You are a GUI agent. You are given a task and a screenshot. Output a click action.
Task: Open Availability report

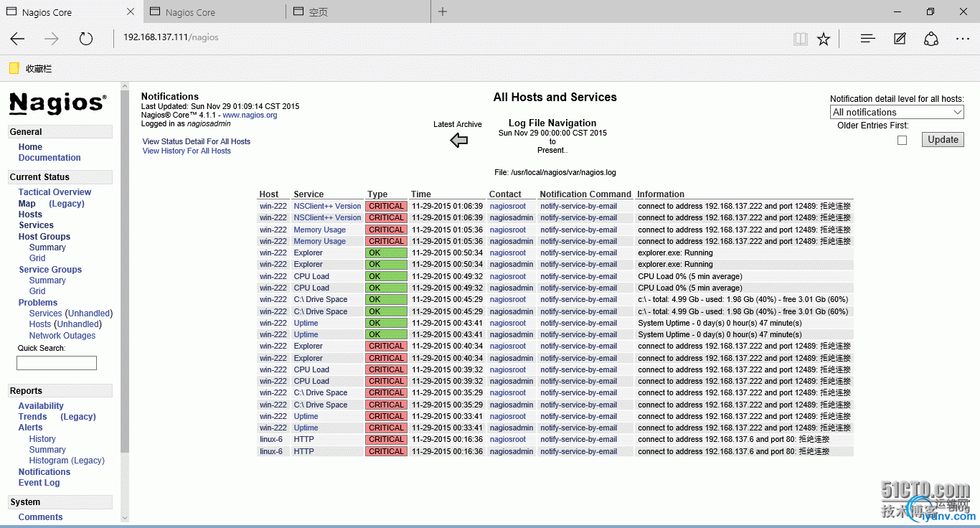pyautogui.click(x=41, y=406)
